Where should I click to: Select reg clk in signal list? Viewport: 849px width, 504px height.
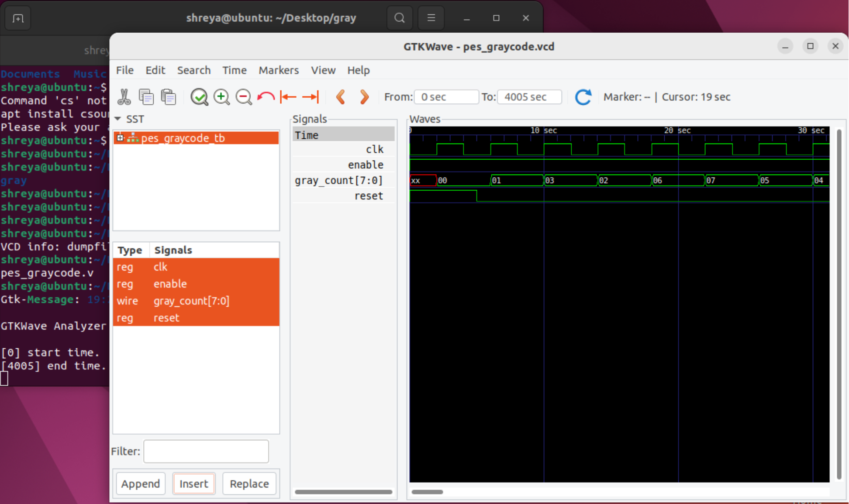(196, 267)
